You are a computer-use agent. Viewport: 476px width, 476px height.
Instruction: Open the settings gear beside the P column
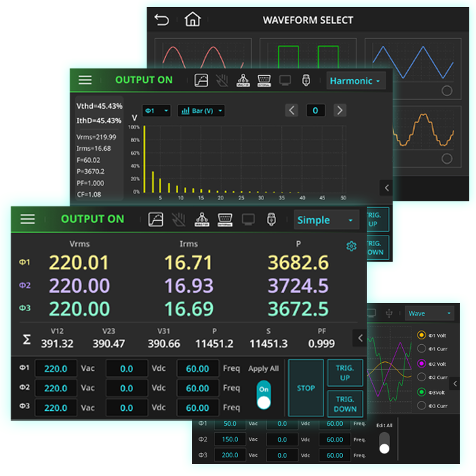(351, 246)
